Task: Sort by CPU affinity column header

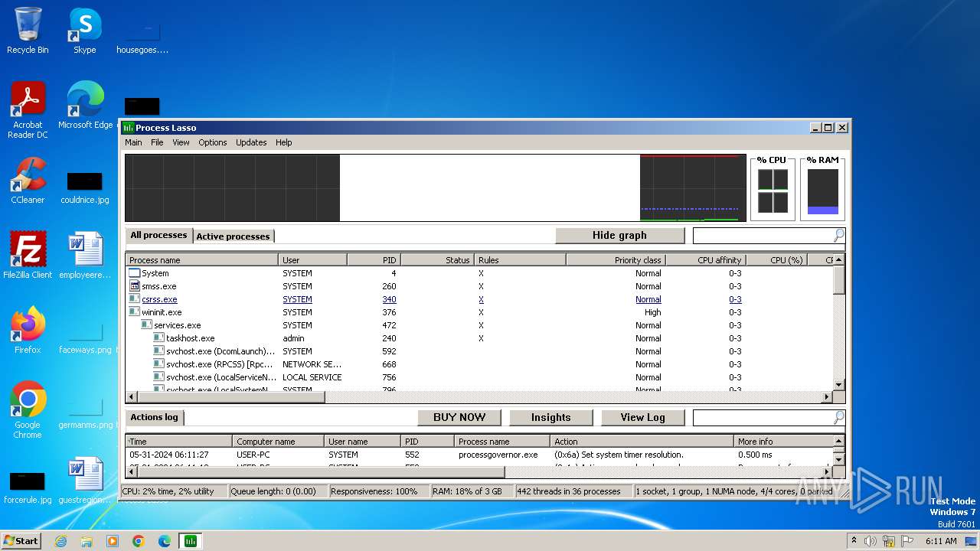Action: (x=707, y=260)
